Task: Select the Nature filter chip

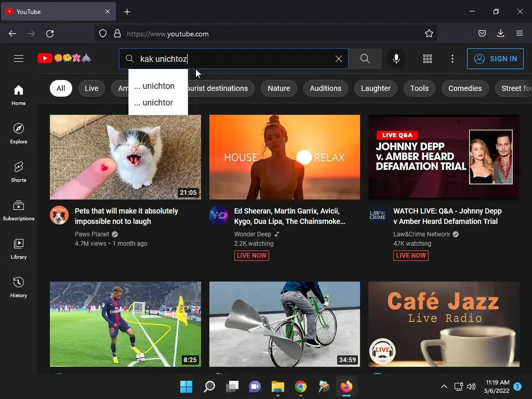Action: pyautogui.click(x=278, y=88)
